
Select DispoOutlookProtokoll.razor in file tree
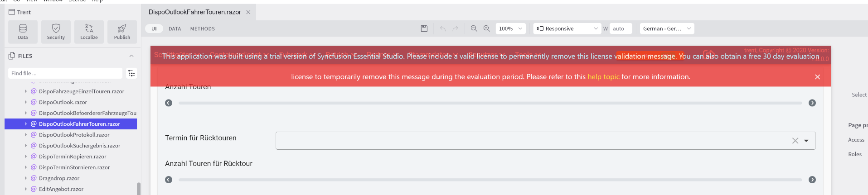(74, 135)
